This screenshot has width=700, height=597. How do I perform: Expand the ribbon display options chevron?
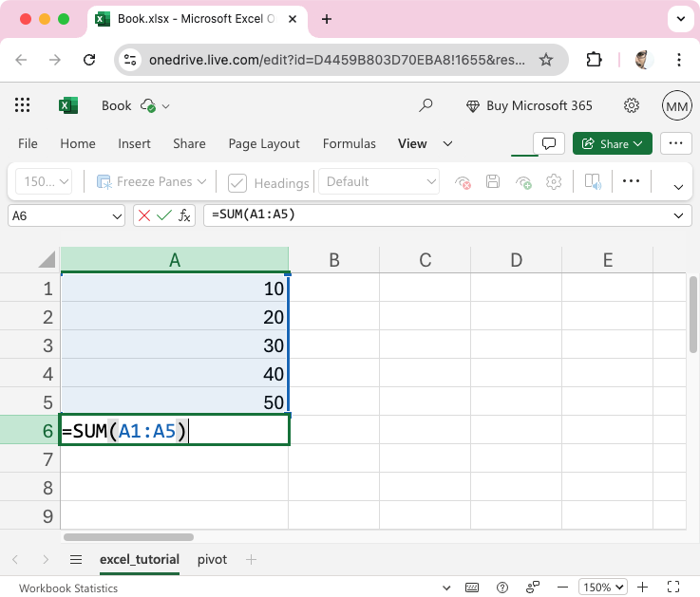[678, 187]
